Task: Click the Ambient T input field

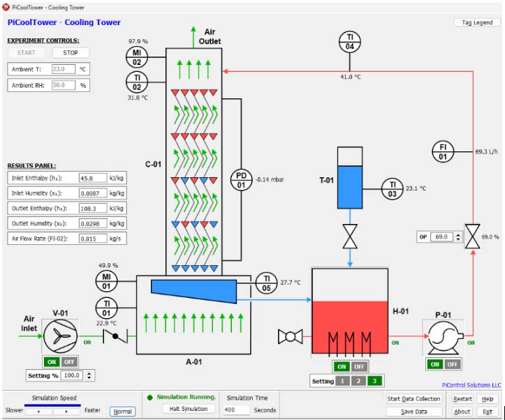Action: coord(64,69)
